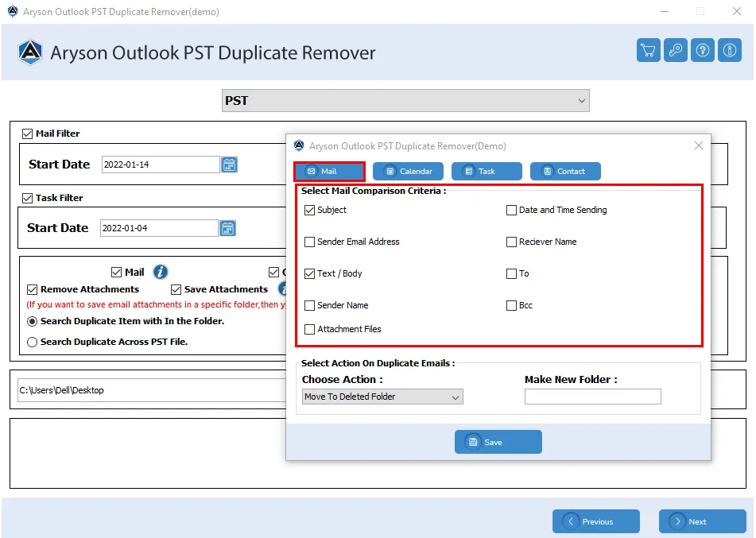
Task: Click info icon beside Save Attachments
Action: click(x=282, y=288)
